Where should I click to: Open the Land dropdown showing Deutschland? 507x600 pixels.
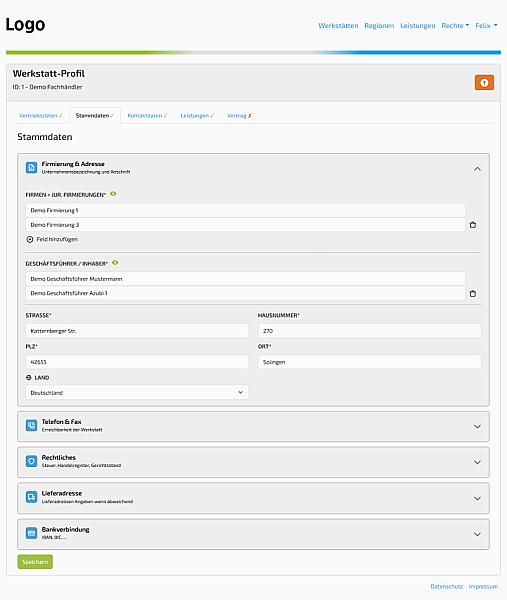(137, 393)
